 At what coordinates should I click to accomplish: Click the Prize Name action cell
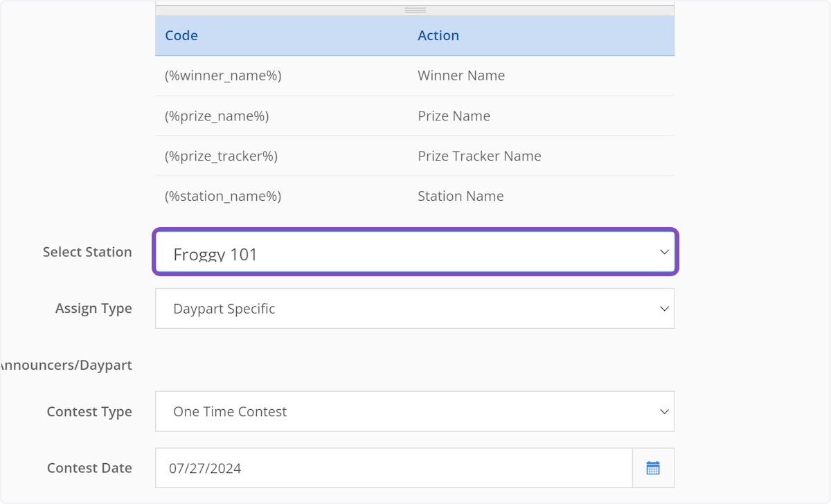pyautogui.click(x=454, y=116)
